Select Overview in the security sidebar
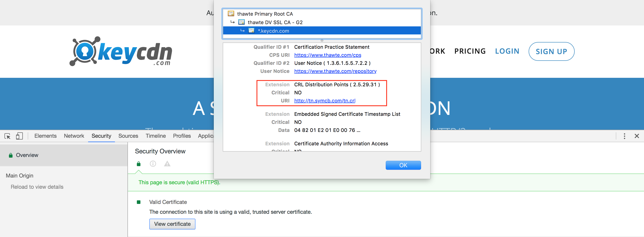644x237 pixels. [x=64, y=155]
